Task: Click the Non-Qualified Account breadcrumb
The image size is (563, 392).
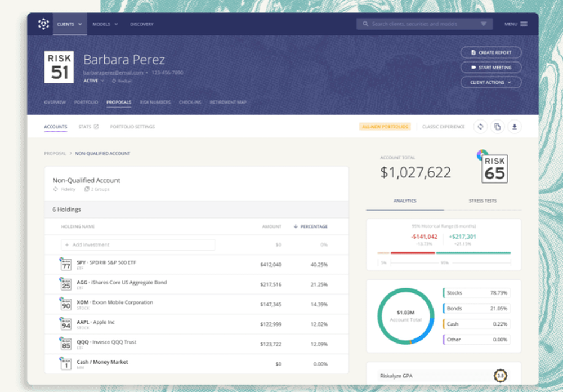Action: 102,153
